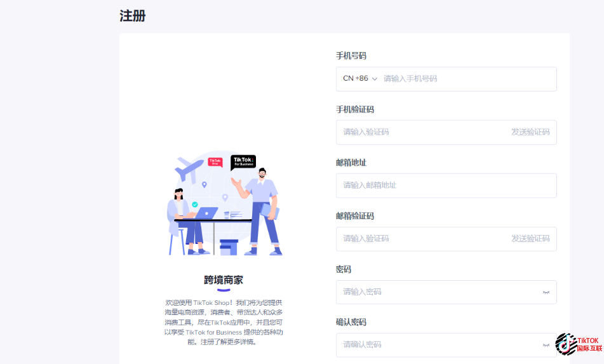This screenshot has width=604, height=364.
Task: Click the 手机验证码 field label
Action: (x=355, y=109)
